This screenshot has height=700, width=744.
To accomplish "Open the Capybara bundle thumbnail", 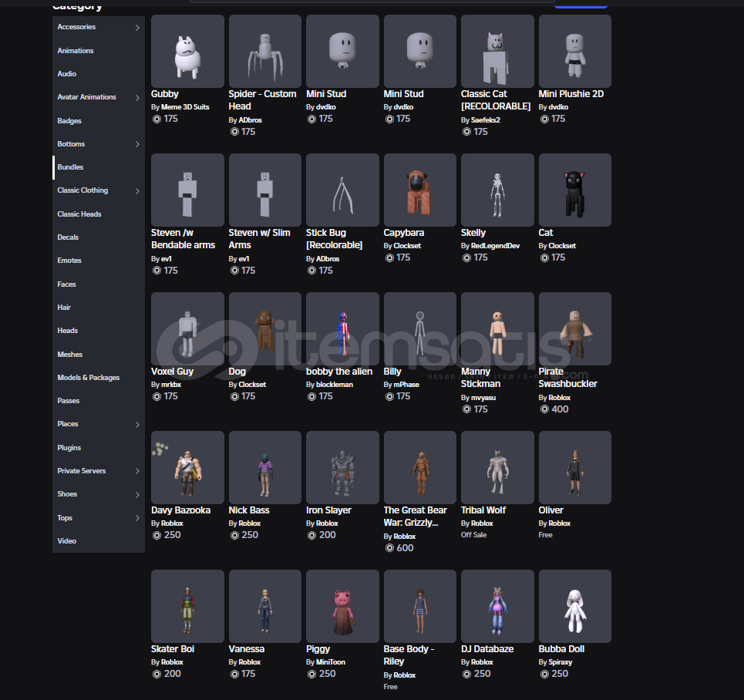I will coord(420,190).
